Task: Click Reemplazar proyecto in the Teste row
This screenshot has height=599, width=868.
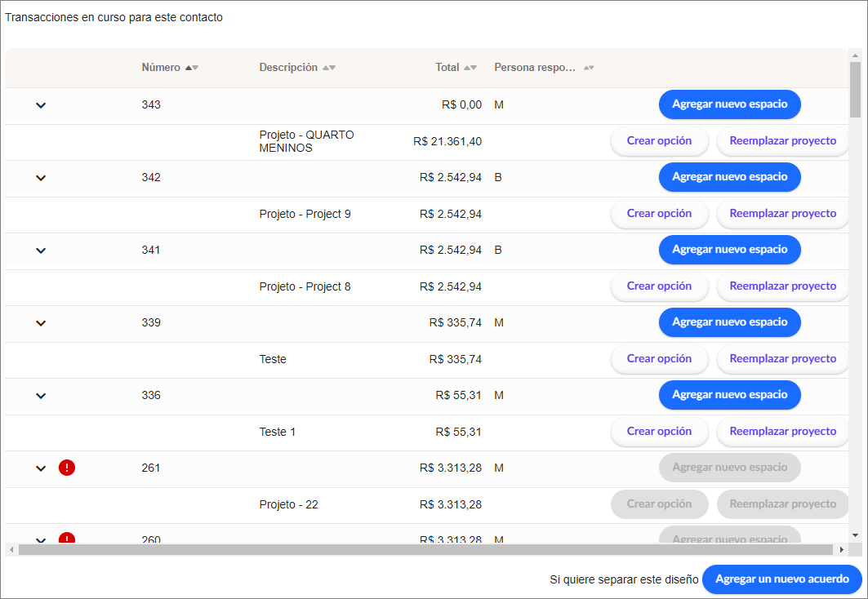Action: coord(783,359)
